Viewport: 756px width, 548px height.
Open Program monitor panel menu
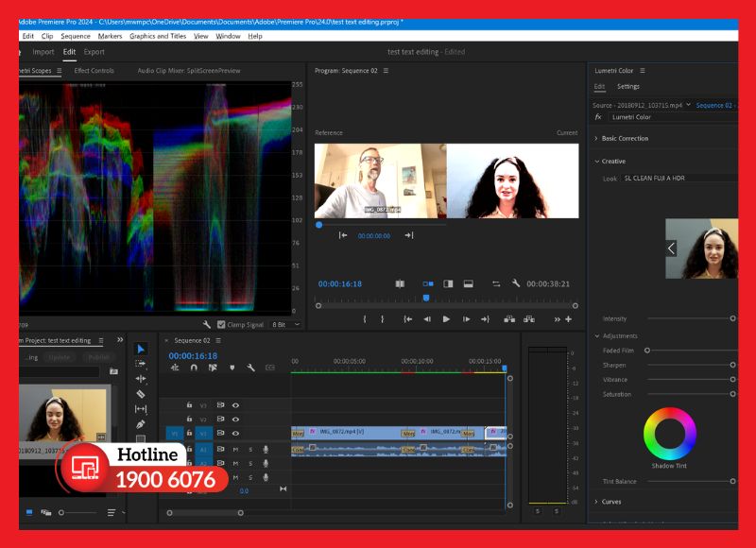click(x=386, y=70)
